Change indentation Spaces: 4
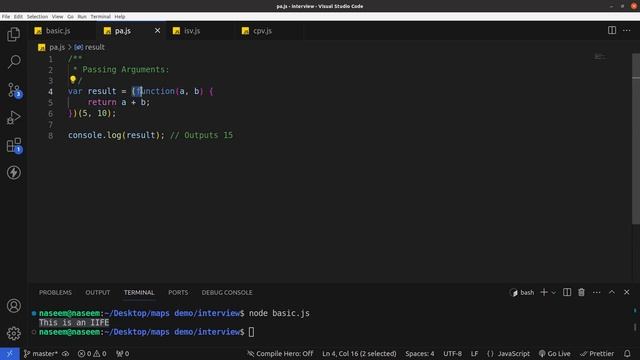This screenshot has height=360, width=640. point(420,353)
